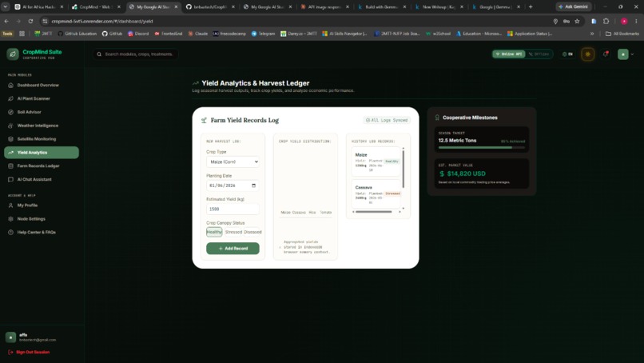Open Dashboard Overview in the sidebar
This screenshot has height=363, width=644.
38,85
